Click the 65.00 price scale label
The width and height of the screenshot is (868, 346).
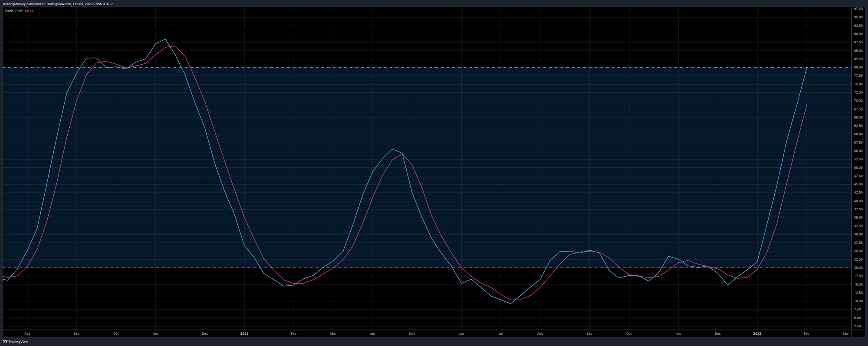[858, 118]
